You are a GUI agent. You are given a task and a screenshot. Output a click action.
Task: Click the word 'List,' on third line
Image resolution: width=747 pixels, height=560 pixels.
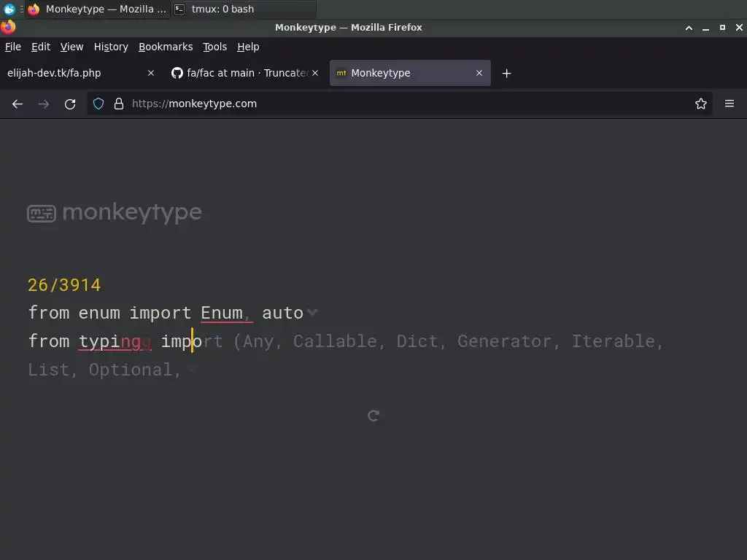[x=53, y=370]
